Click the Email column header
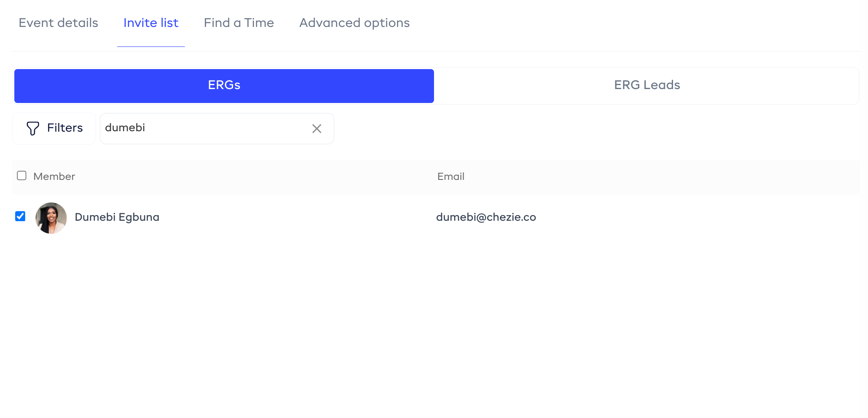 450,176
